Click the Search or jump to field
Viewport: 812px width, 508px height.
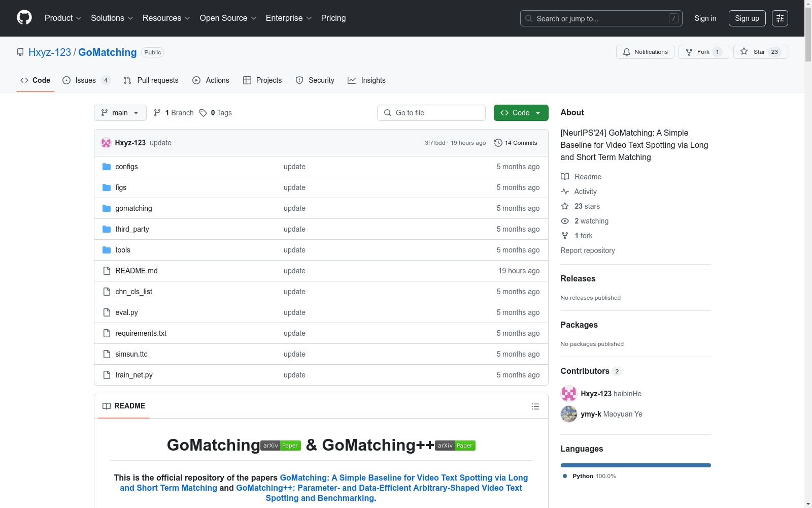point(601,18)
